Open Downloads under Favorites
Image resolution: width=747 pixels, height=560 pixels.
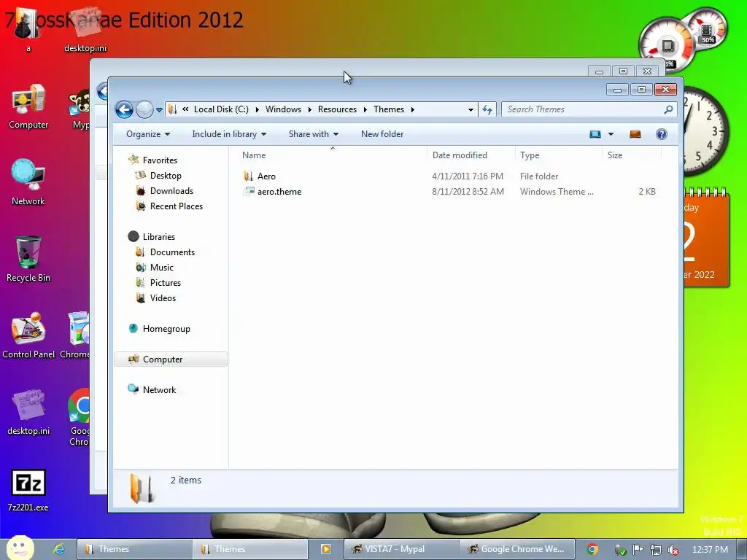[171, 191]
